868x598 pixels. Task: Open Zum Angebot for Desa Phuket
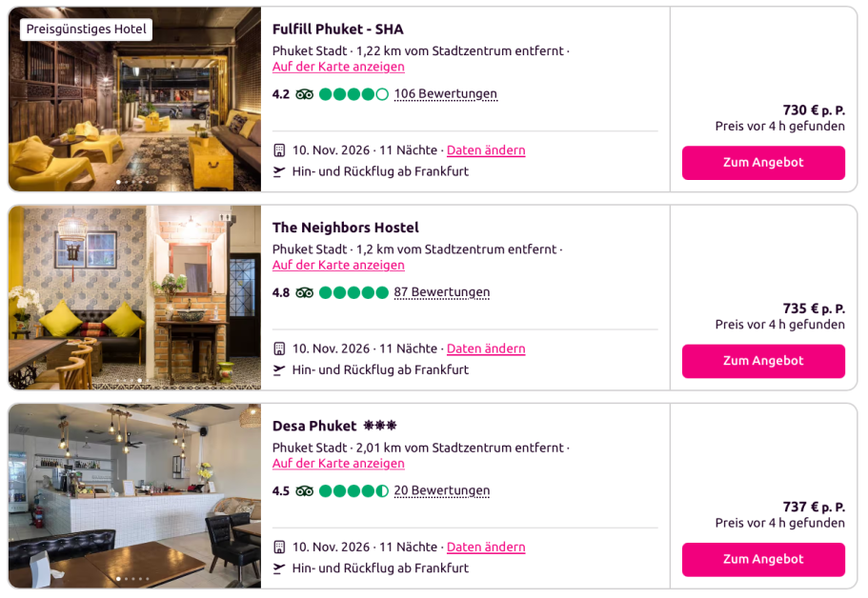[763, 559]
